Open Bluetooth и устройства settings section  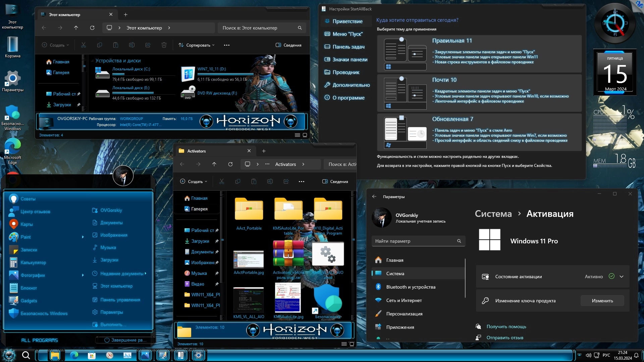pyautogui.click(x=410, y=287)
